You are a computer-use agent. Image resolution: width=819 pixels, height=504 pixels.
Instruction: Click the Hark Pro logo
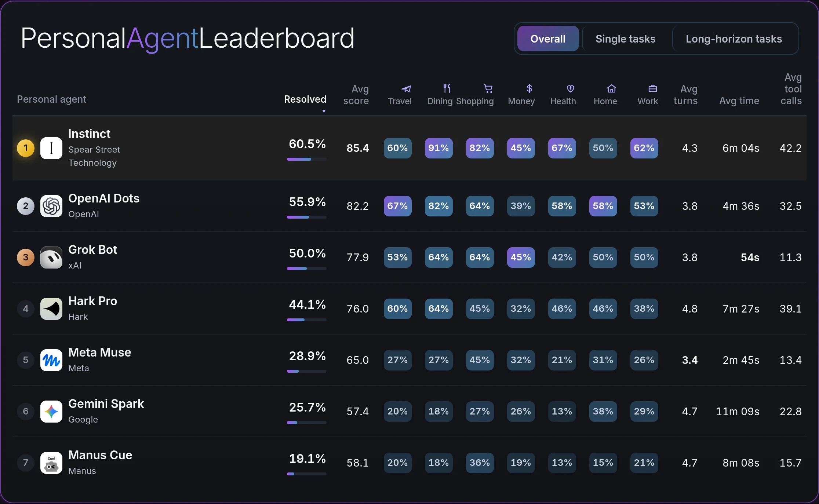point(51,309)
